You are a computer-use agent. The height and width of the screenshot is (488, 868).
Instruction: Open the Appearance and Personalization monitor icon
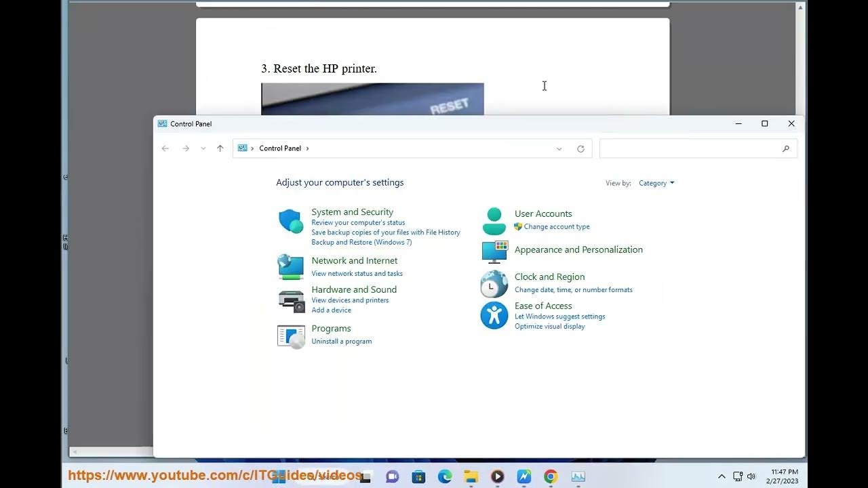click(494, 252)
